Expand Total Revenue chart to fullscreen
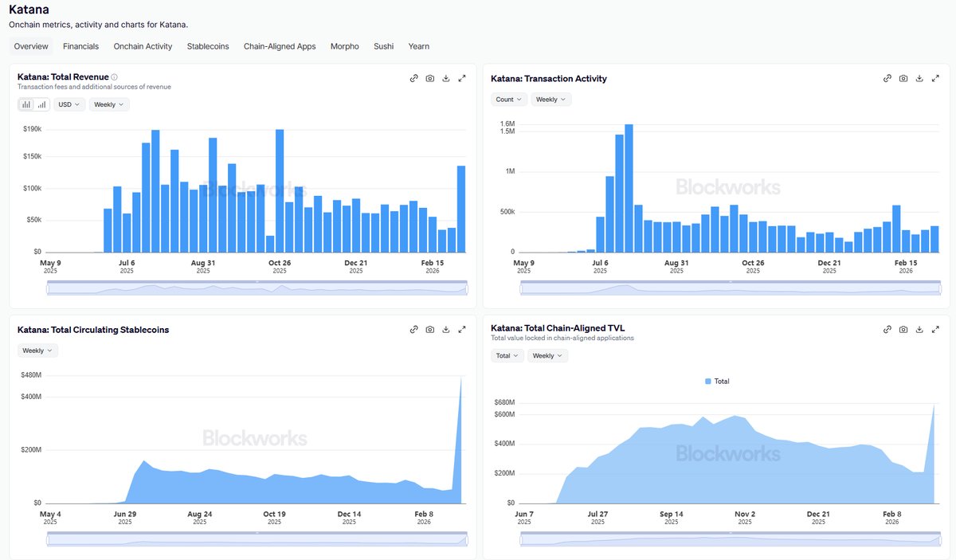 (x=462, y=78)
